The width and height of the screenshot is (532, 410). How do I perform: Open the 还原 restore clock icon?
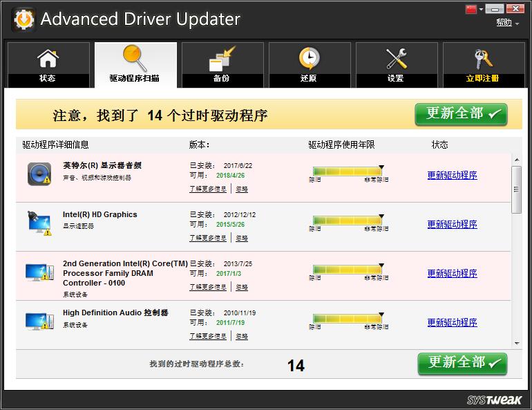coord(309,59)
